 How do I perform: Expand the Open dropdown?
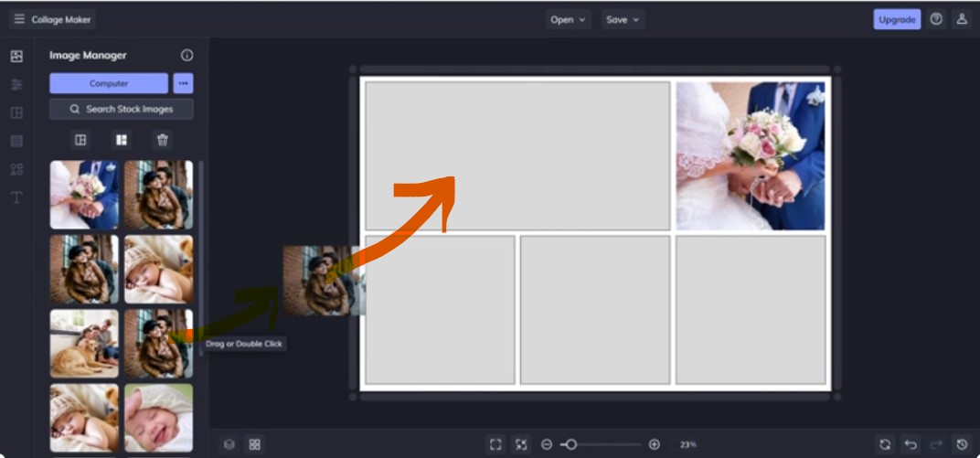pyautogui.click(x=568, y=19)
